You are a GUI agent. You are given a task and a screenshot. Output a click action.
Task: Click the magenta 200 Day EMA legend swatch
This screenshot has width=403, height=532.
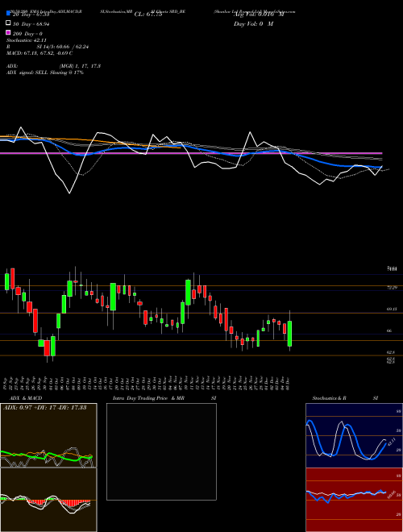coord(8,33)
